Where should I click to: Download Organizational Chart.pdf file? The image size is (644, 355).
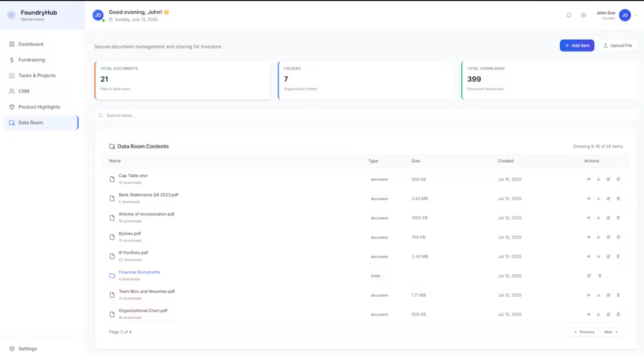(x=598, y=314)
